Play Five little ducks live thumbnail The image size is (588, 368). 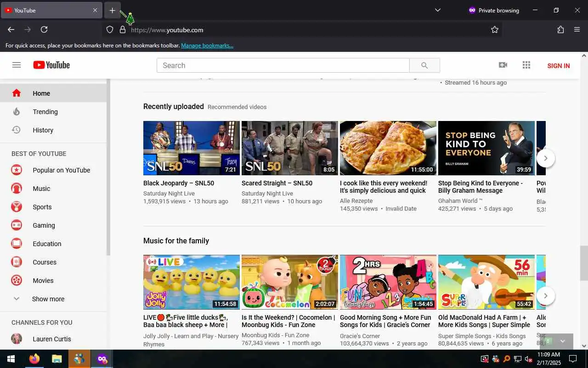192,282
